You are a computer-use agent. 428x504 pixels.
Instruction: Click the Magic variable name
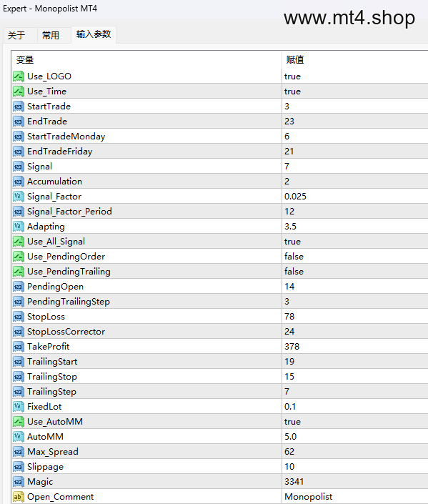pos(40,482)
